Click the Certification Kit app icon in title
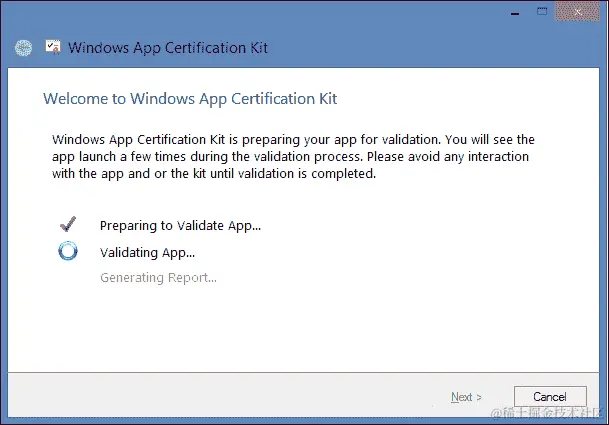 coord(53,47)
